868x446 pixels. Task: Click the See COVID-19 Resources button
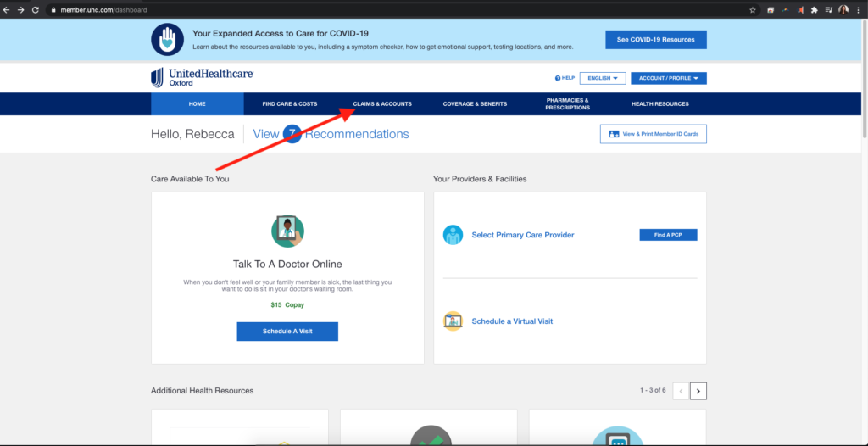656,40
